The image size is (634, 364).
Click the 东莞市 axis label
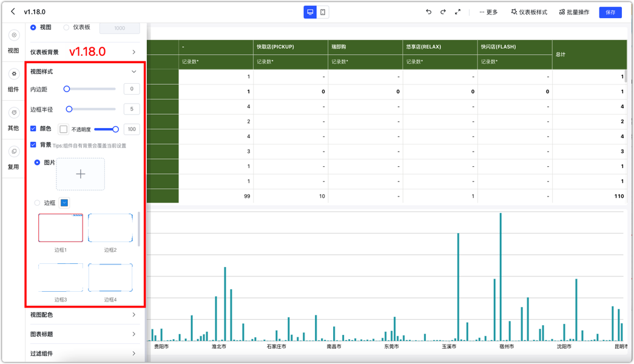[391, 346]
